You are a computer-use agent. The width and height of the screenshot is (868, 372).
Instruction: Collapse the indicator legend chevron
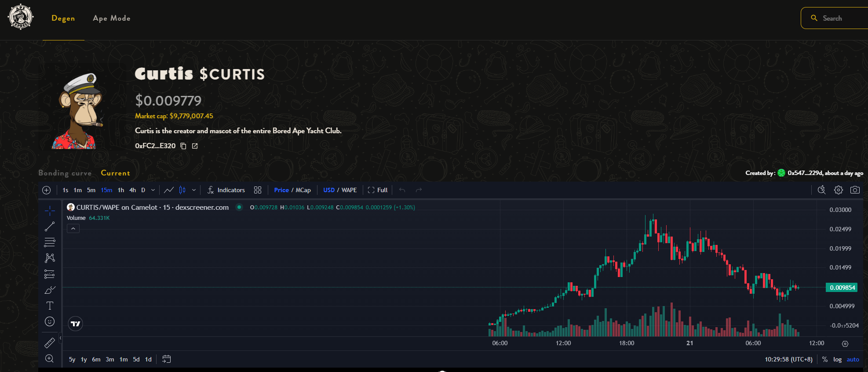[x=73, y=229]
